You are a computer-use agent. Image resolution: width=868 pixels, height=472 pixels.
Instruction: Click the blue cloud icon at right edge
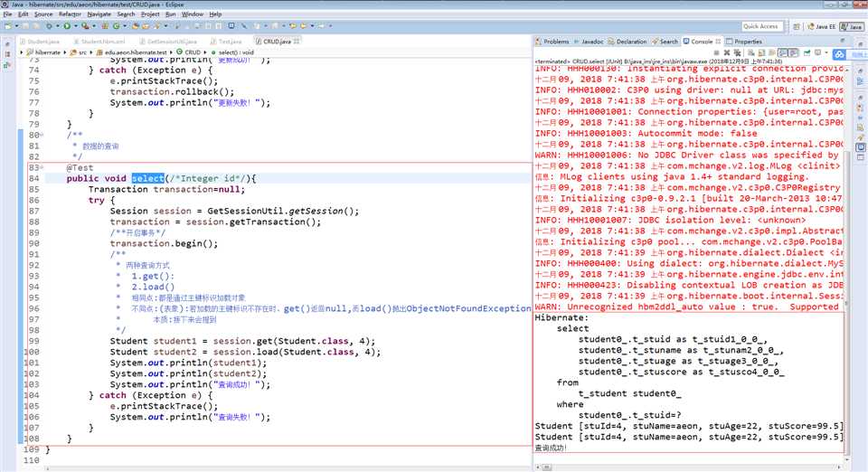(x=839, y=56)
